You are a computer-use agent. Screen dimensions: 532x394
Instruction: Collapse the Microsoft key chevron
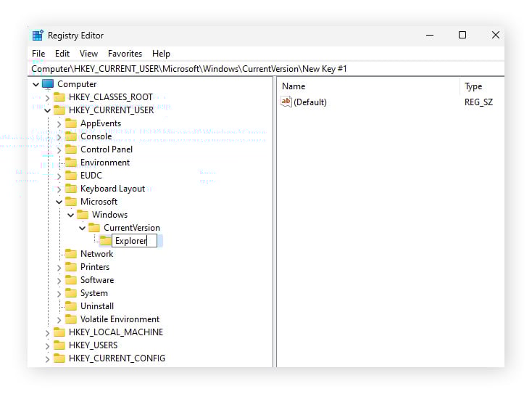(x=59, y=202)
